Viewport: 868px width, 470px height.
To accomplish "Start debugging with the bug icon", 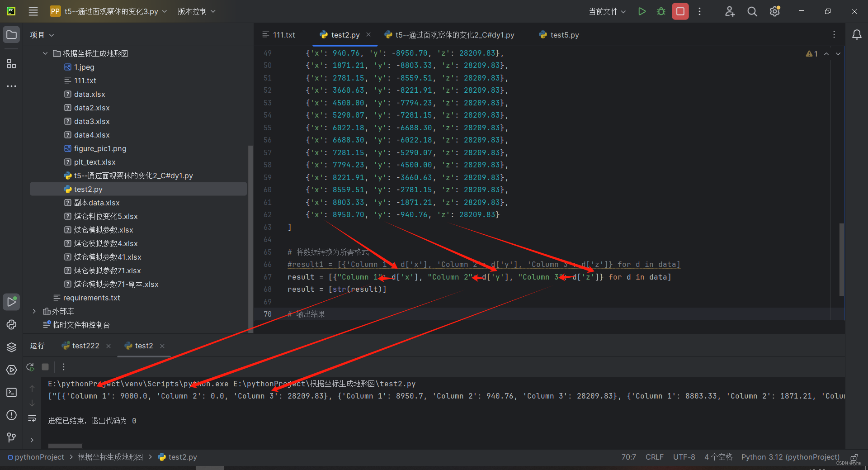I will (661, 11).
